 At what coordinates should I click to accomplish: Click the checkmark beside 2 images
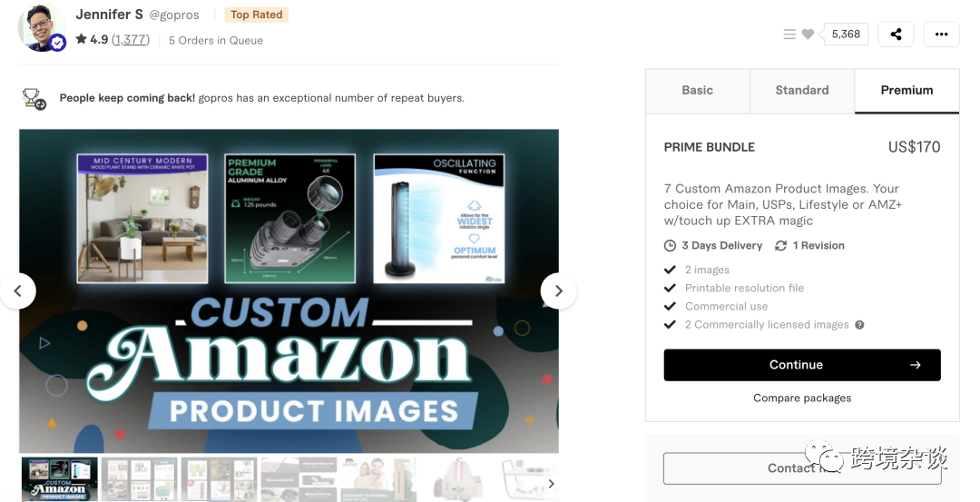click(670, 271)
